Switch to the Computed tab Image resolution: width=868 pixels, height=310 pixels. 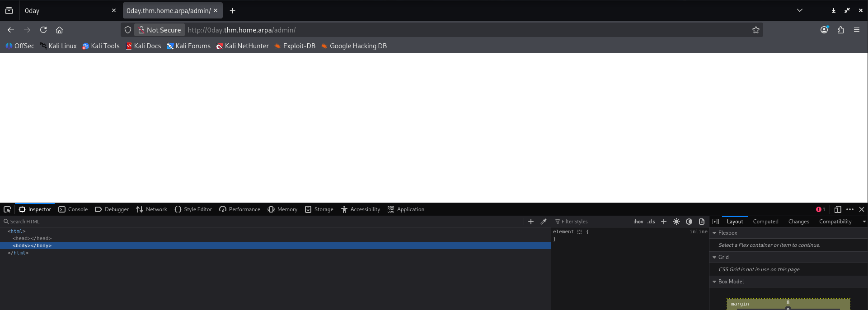click(x=765, y=222)
